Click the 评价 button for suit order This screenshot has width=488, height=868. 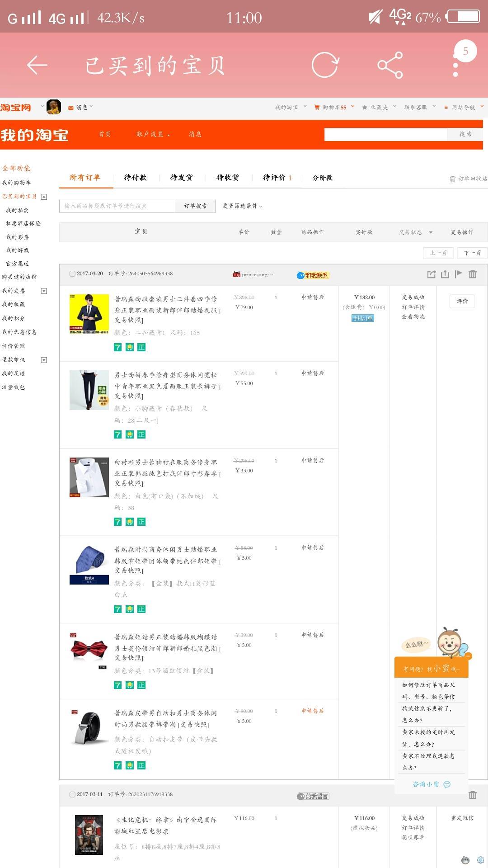pos(462,301)
